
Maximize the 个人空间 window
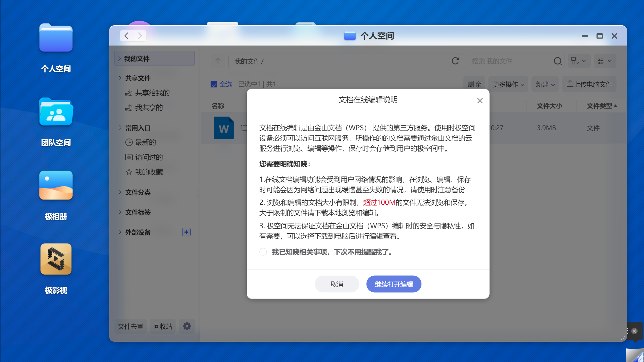(x=600, y=36)
